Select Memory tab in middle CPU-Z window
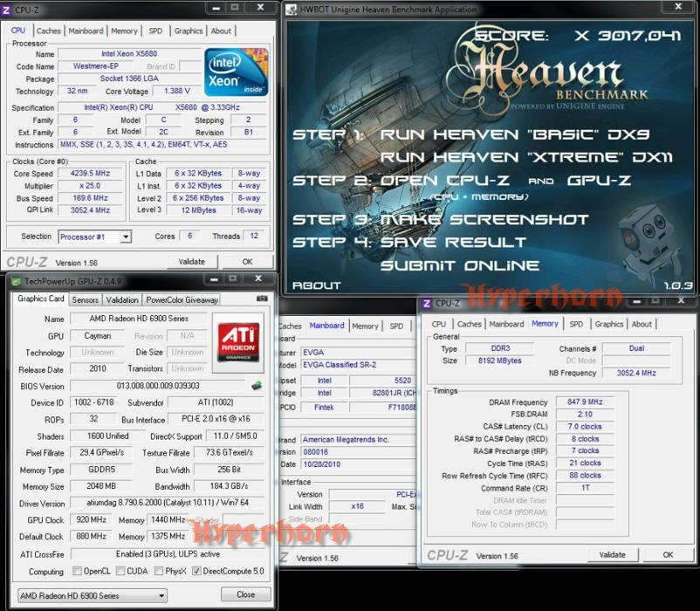This screenshot has width=700, height=611. 365,326
